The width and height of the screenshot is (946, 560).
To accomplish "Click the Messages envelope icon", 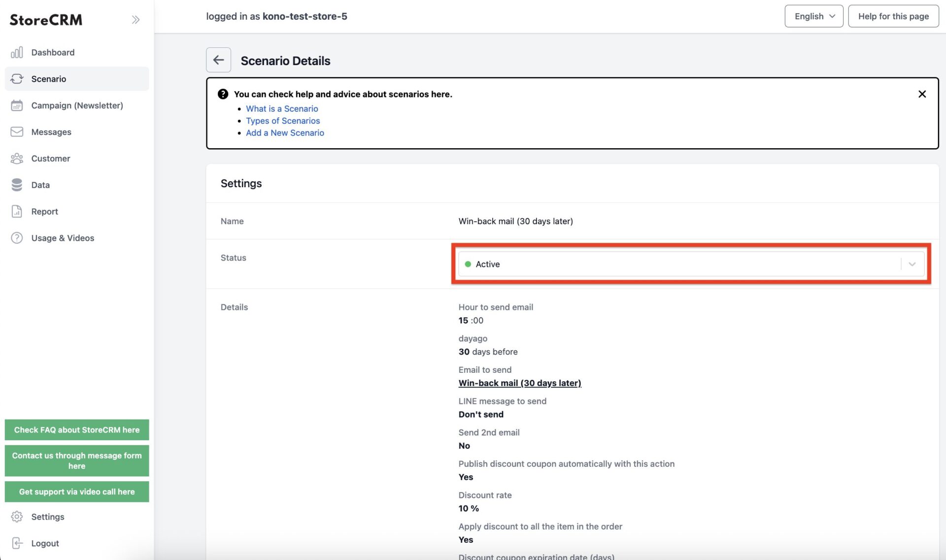I will (17, 132).
